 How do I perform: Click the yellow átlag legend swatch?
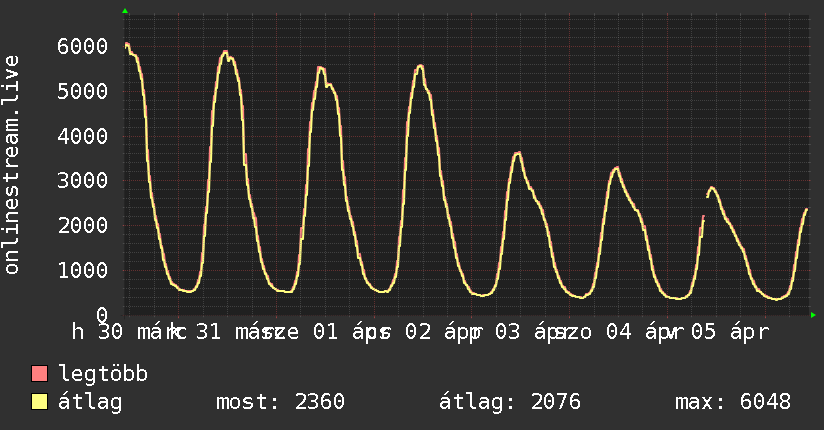pos(39,402)
